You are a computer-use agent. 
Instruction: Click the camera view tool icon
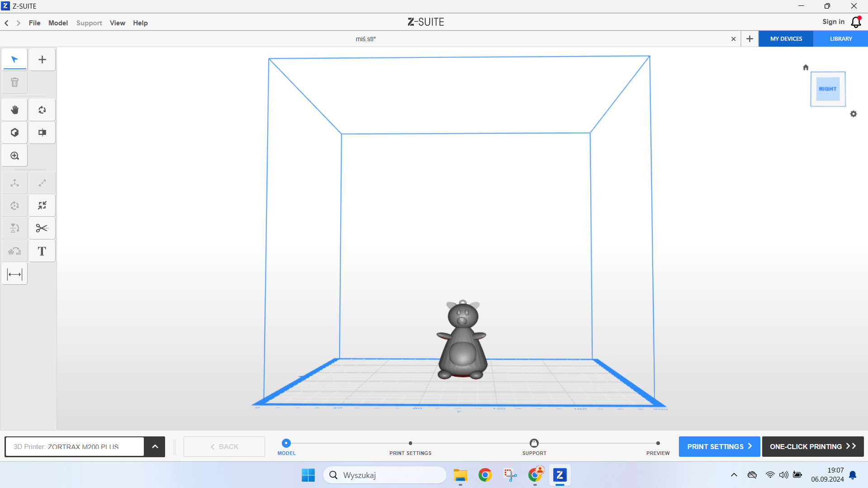[x=42, y=133]
